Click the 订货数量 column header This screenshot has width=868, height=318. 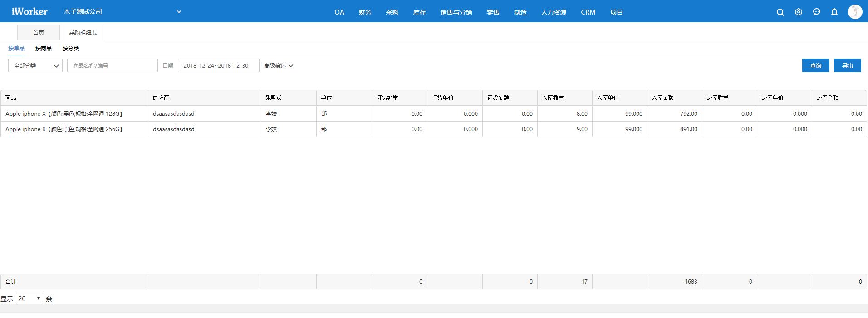click(x=399, y=98)
